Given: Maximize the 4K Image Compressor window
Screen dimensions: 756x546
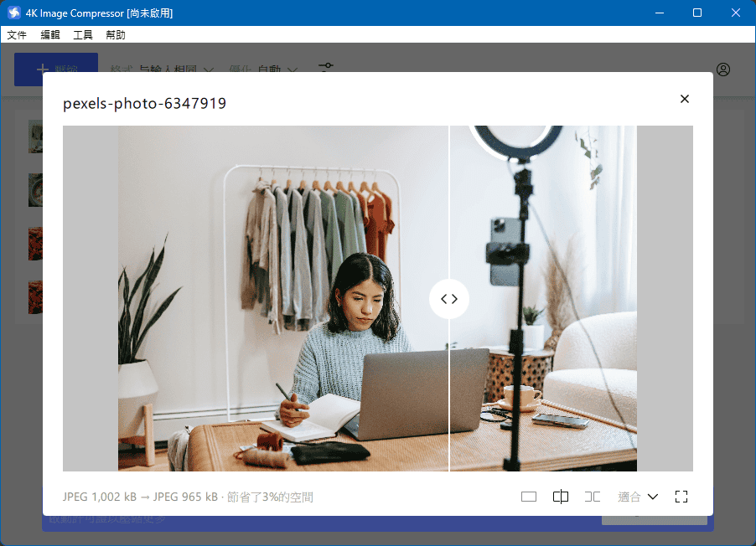Looking at the screenshot, I should click(x=697, y=13).
